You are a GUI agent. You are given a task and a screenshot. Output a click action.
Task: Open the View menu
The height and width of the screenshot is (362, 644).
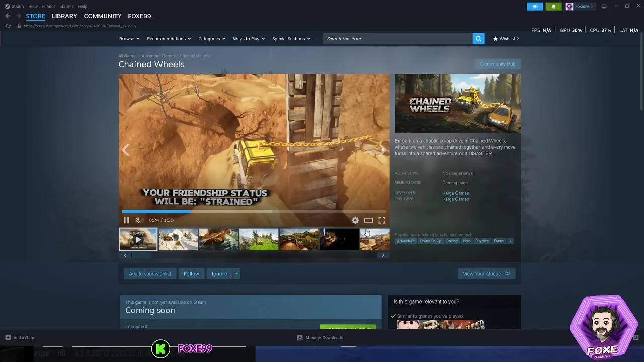tap(33, 6)
